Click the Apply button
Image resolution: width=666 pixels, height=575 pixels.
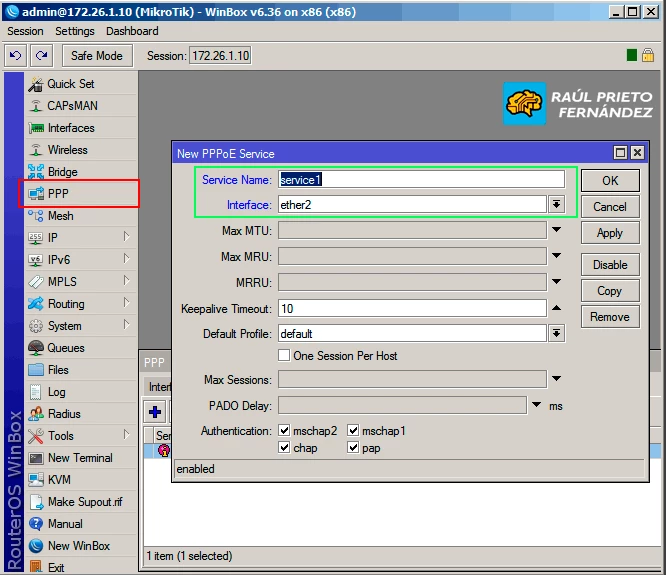[x=610, y=233]
